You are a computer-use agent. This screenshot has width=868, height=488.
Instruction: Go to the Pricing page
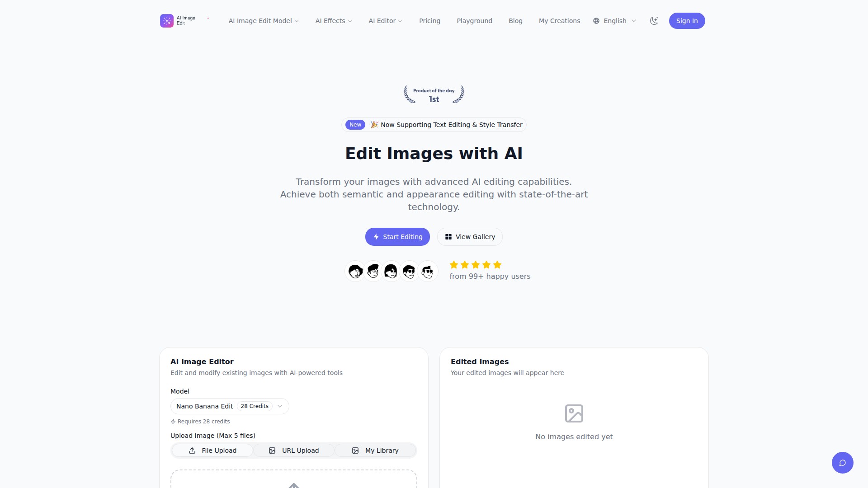click(x=429, y=21)
